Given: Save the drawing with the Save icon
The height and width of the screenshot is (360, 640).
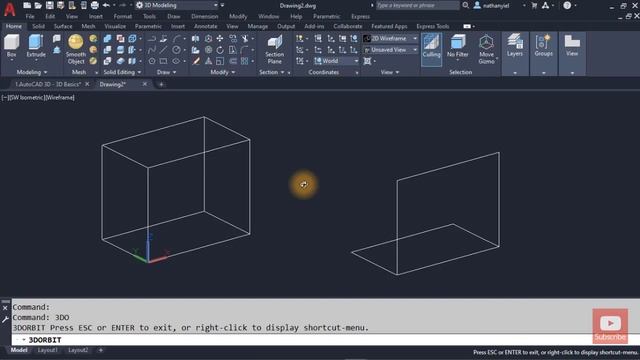Looking at the screenshot, I should pyautogui.click(x=49, y=5).
